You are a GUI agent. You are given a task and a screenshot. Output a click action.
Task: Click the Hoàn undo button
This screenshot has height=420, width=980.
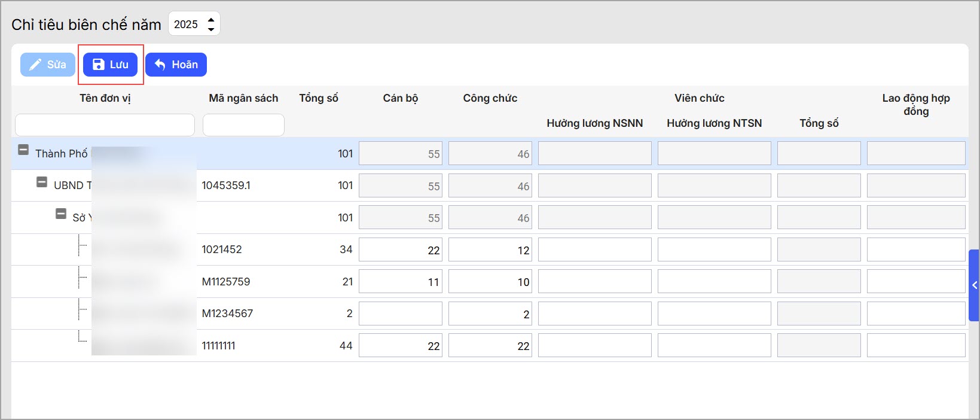click(176, 65)
